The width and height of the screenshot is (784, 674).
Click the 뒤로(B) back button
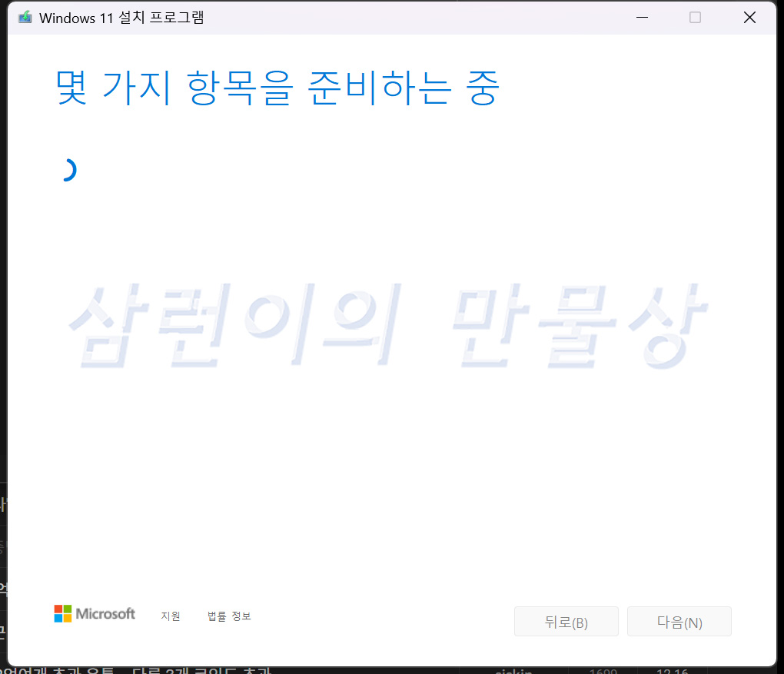tap(566, 622)
